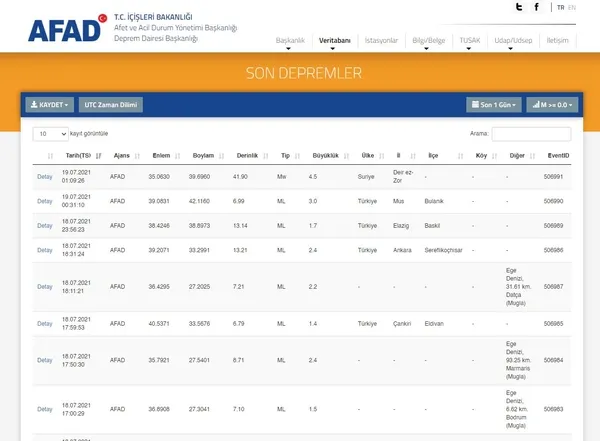Screen dimensions: 600x441
Task: Click Deir ez-Zor province cell
Action: point(403,176)
